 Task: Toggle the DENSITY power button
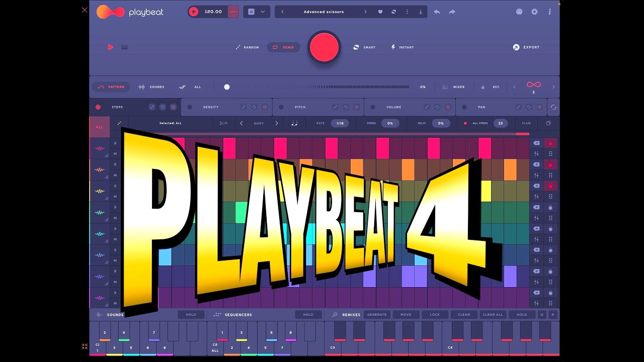265,107
